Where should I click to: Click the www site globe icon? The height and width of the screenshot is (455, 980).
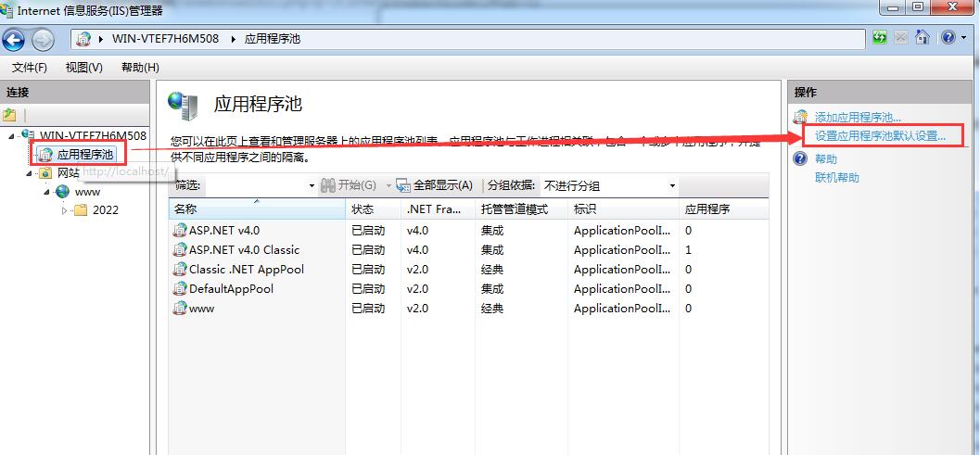[62, 192]
